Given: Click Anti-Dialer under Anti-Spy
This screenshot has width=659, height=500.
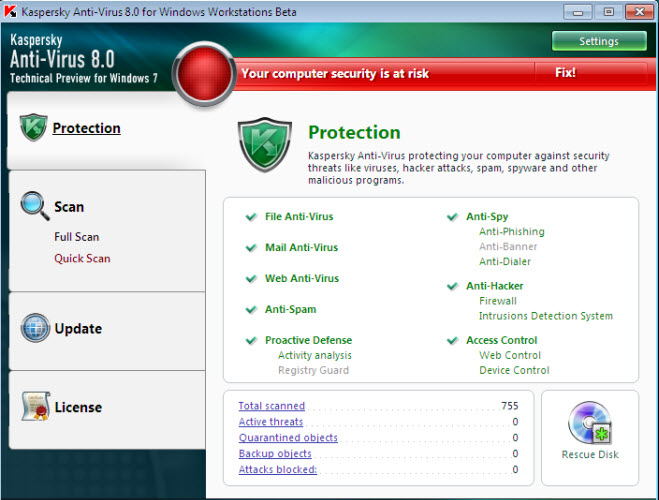Looking at the screenshot, I should coord(505,262).
